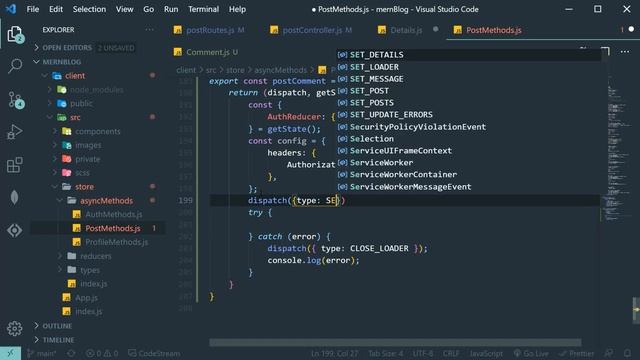Collapse the MERNBLOG root folder
Screen dimensions: 640x360
tap(61, 62)
